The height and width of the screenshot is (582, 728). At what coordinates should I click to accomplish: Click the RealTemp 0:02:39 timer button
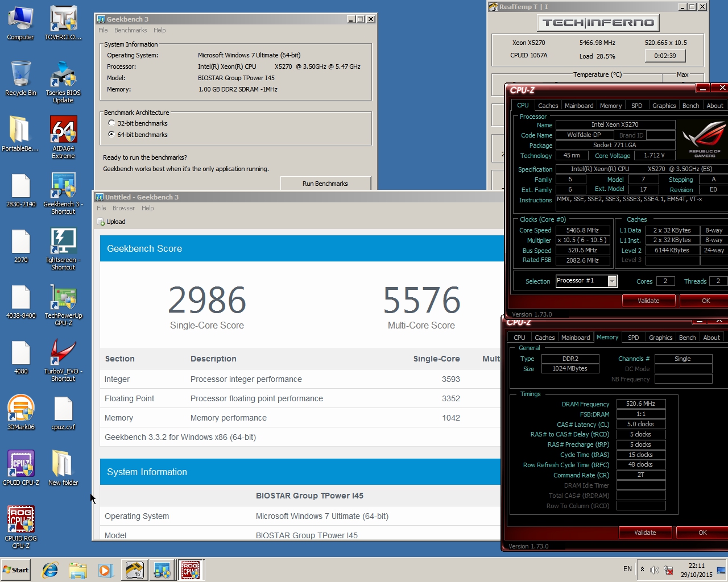[665, 56]
